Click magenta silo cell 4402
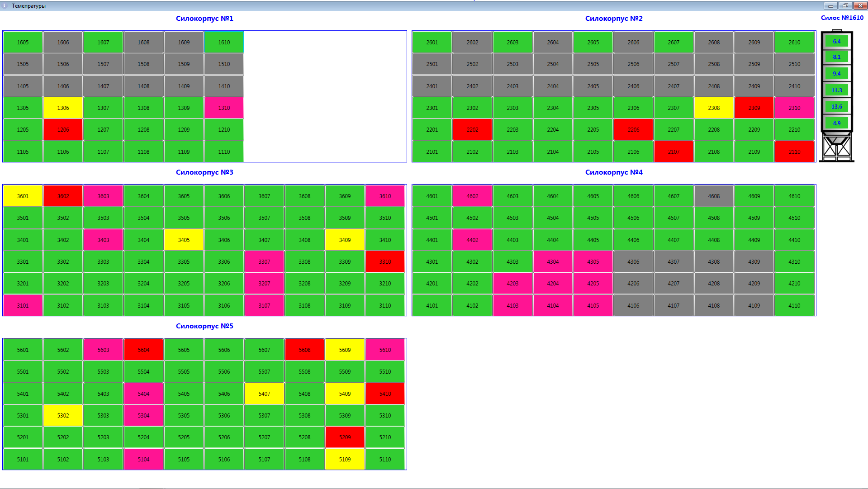This screenshot has height=489, width=868. [x=472, y=240]
